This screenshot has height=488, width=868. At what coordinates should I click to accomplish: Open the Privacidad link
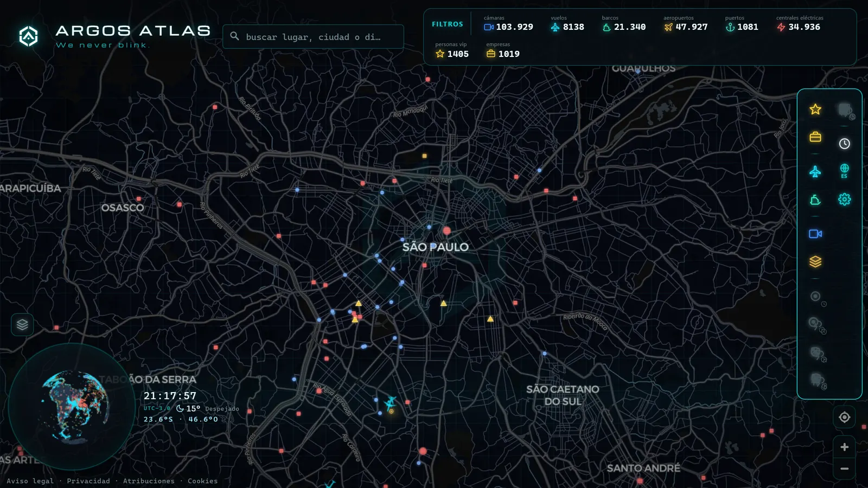click(88, 481)
